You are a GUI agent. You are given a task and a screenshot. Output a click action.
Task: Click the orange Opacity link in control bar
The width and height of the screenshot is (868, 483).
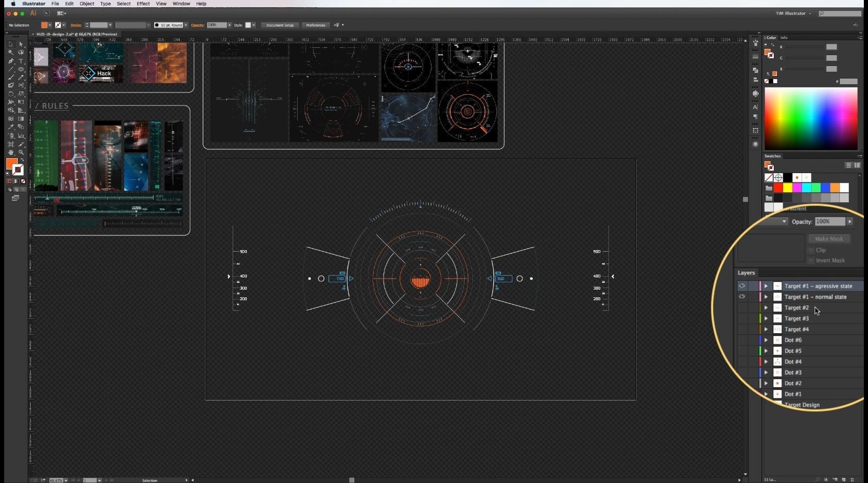click(x=197, y=25)
